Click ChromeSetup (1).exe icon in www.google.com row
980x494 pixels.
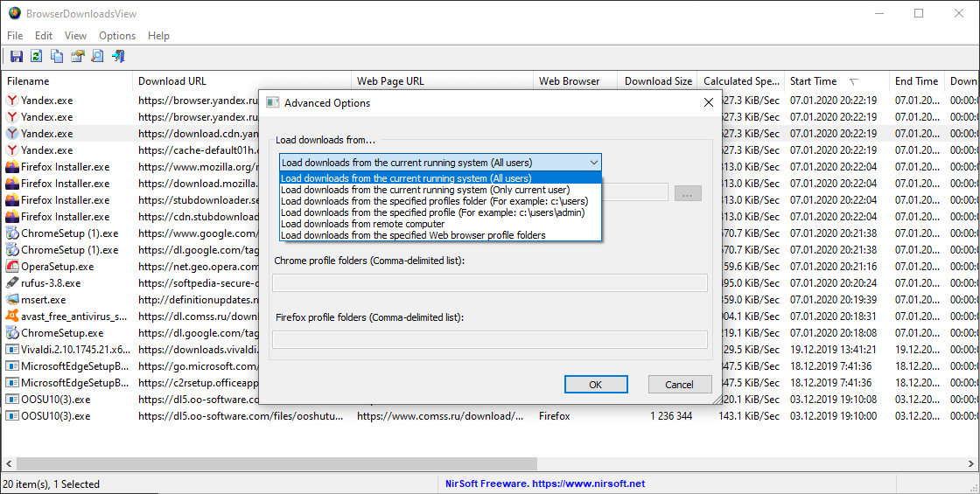click(12, 233)
